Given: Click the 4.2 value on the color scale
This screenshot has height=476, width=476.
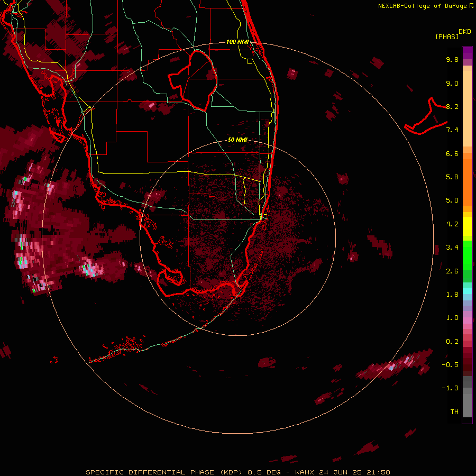Looking at the screenshot, I should pyautogui.click(x=452, y=224).
